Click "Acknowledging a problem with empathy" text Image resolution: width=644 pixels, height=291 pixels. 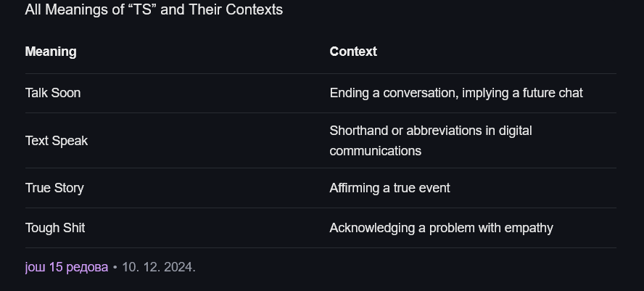tap(441, 228)
